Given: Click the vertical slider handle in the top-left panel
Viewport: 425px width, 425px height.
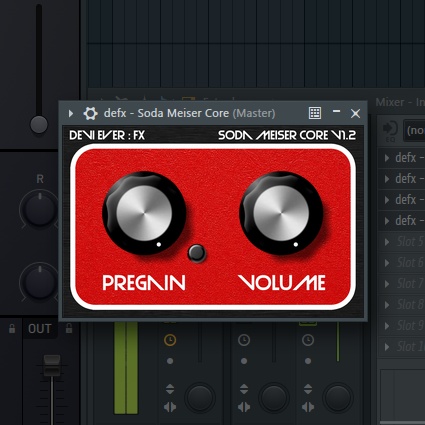Looking at the screenshot, I should tap(39, 125).
